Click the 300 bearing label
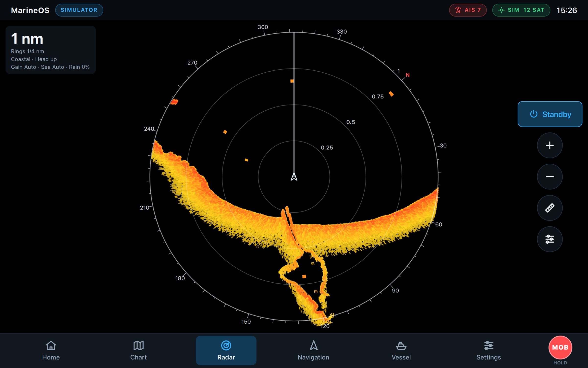 (263, 27)
